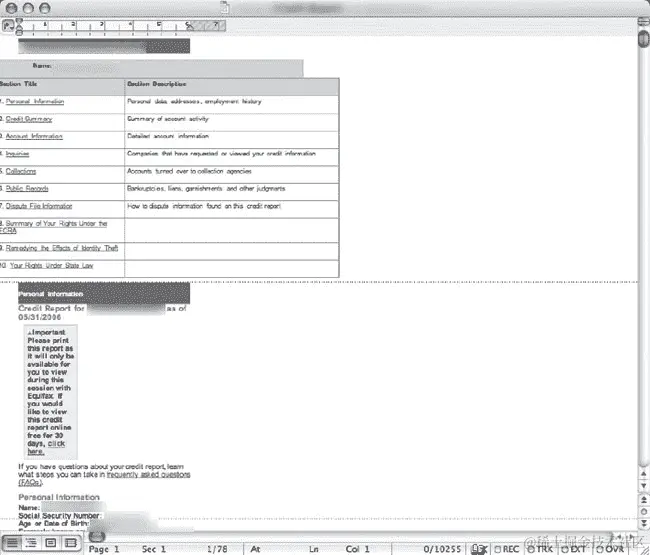Click the spelling and grammar status book icon

click(x=479, y=549)
